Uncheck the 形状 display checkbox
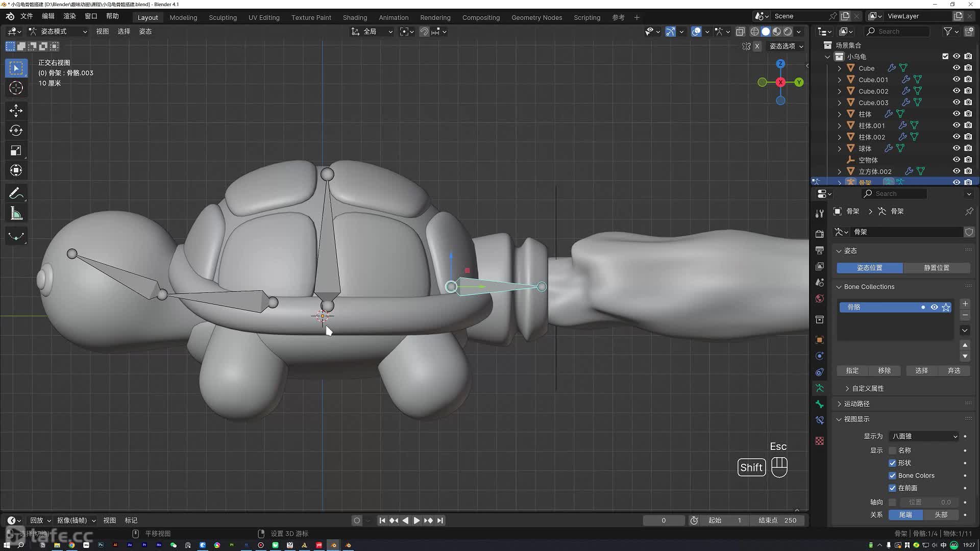This screenshot has width=980, height=551. 892,463
